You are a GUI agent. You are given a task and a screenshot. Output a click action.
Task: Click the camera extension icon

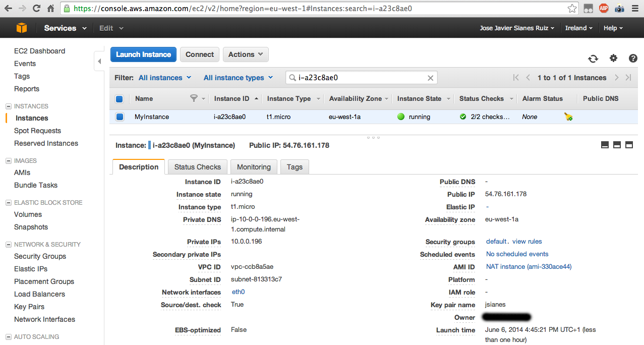pyautogui.click(x=619, y=9)
